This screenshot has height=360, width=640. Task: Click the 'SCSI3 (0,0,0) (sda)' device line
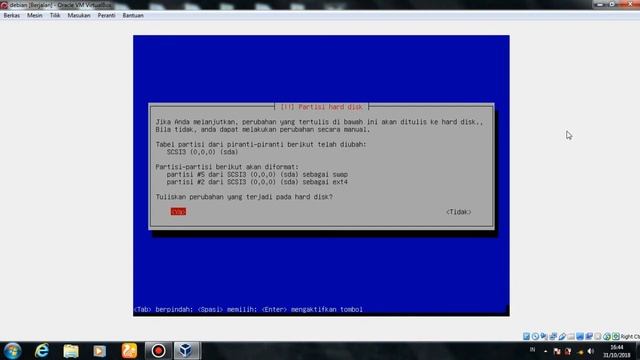202,152
